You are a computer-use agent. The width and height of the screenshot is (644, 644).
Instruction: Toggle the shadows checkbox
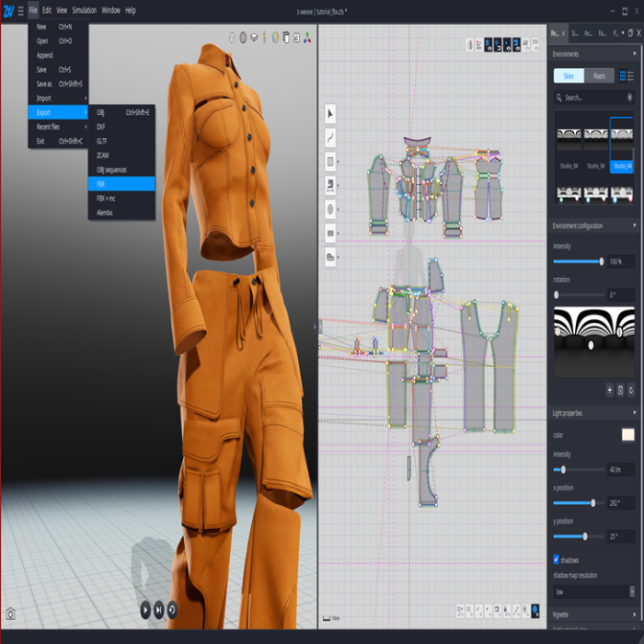[556, 559]
